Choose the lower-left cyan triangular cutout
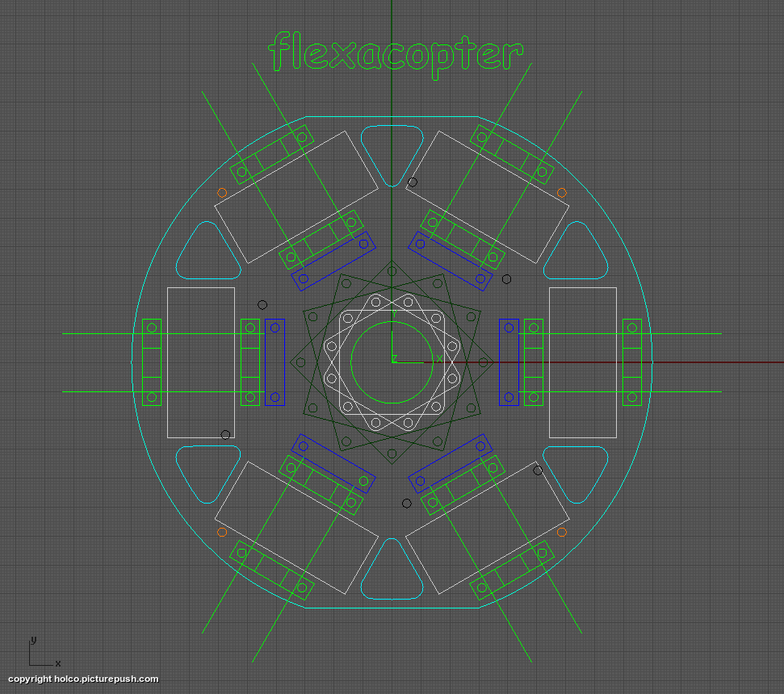Image resolution: width=784 pixels, height=694 pixels. (208, 474)
